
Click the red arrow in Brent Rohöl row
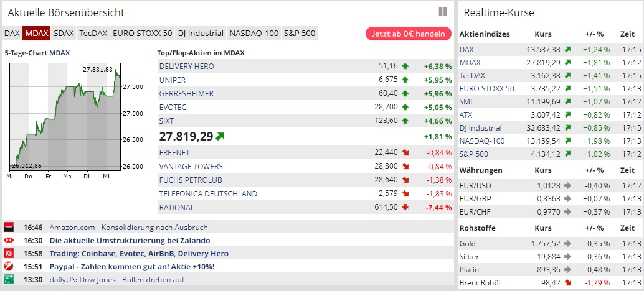pyautogui.click(x=567, y=283)
